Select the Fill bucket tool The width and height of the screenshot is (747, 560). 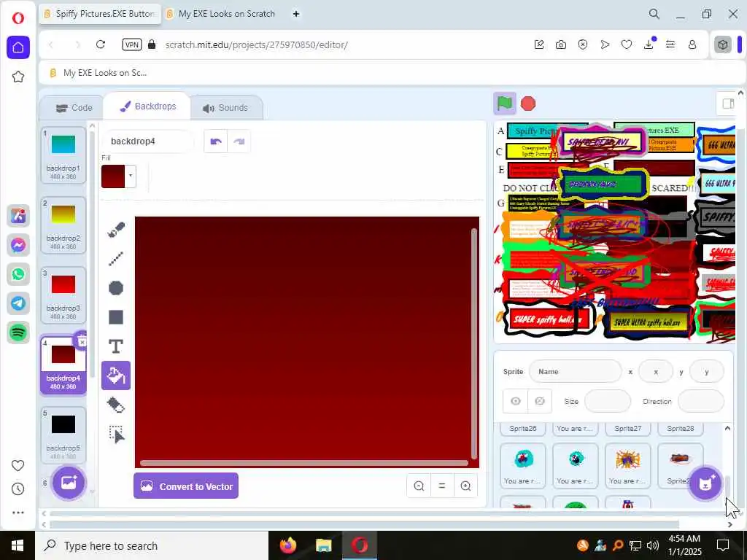(116, 376)
